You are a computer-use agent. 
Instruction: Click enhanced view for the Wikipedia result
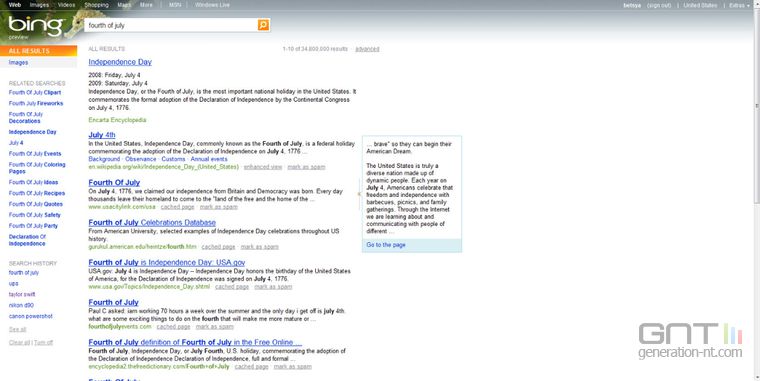pos(263,167)
